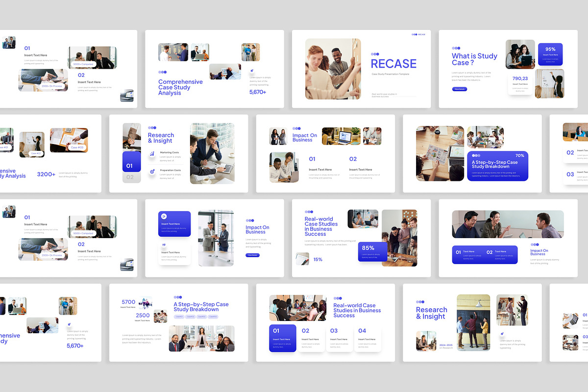
Task: Click the large RECASE title
Action: click(x=393, y=64)
